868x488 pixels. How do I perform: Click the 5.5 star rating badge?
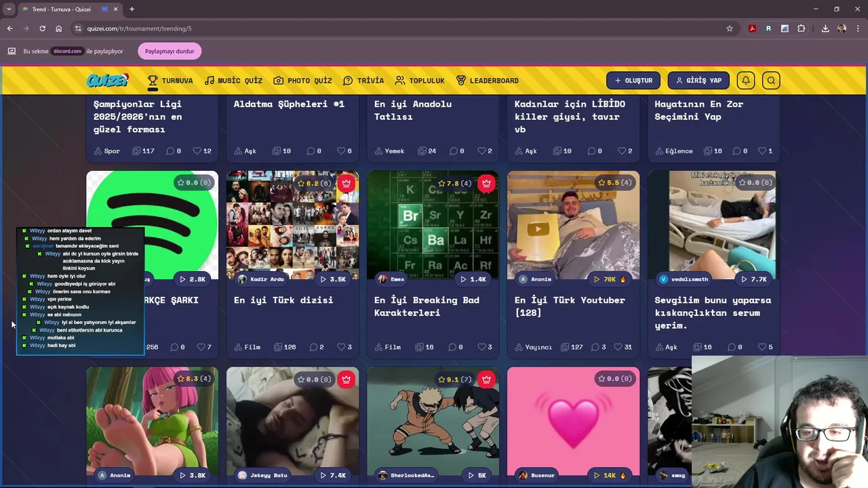pos(614,183)
